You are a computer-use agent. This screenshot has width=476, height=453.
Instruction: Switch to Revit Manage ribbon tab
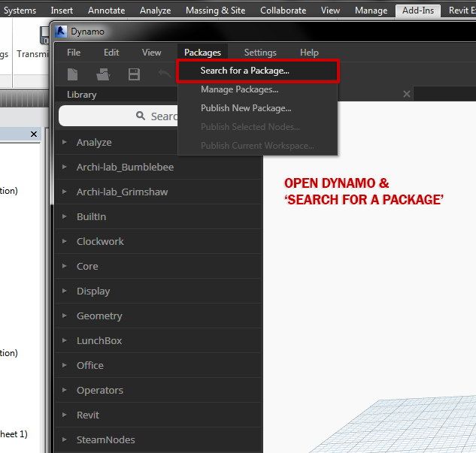click(371, 11)
